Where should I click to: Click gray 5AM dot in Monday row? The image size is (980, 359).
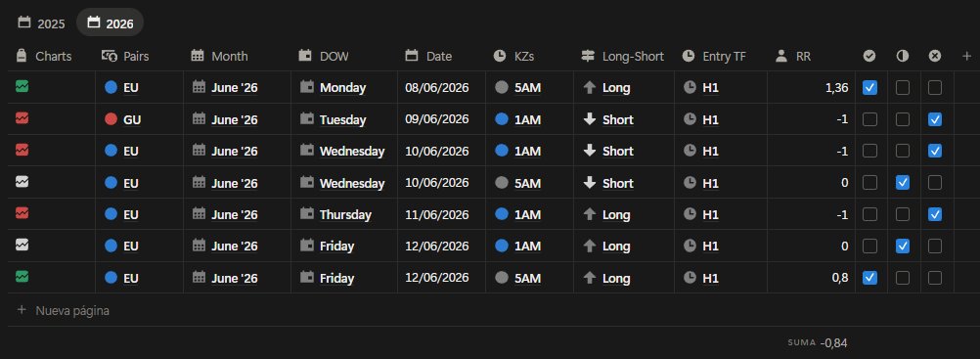coord(502,88)
